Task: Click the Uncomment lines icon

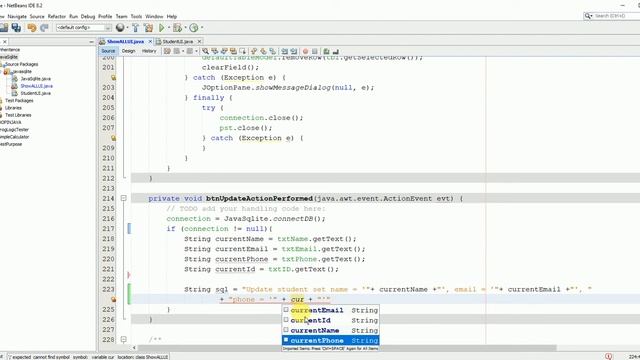Action: coord(336,51)
